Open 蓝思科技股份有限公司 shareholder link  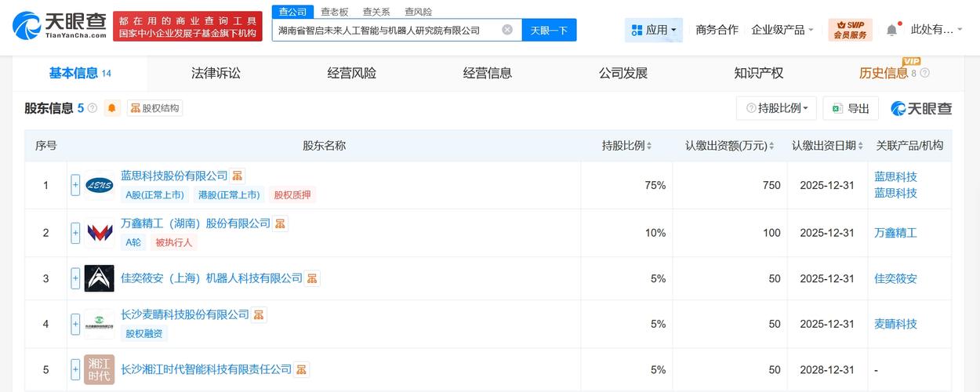174,176
